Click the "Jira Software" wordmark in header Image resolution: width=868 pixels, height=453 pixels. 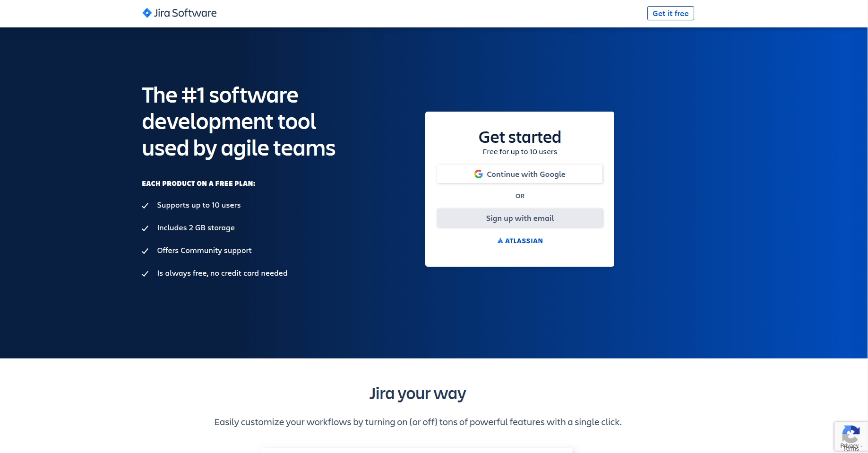coord(185,13)
